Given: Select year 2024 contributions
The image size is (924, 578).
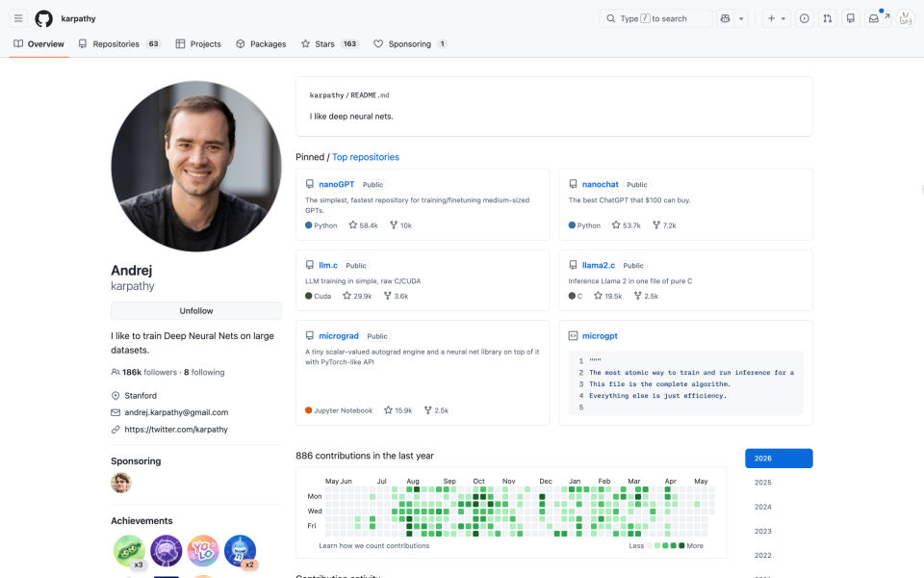Looking at the screenshot, I should (779, 507).
